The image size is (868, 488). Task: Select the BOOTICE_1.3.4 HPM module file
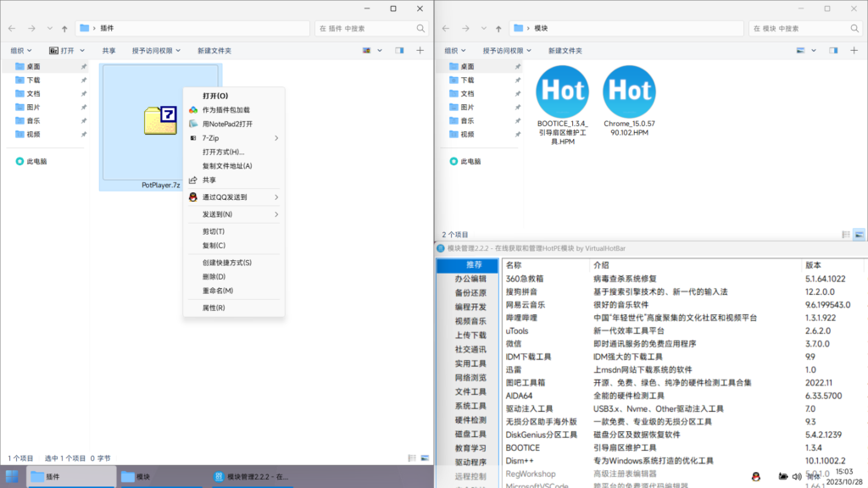click(x=563, y=105)
